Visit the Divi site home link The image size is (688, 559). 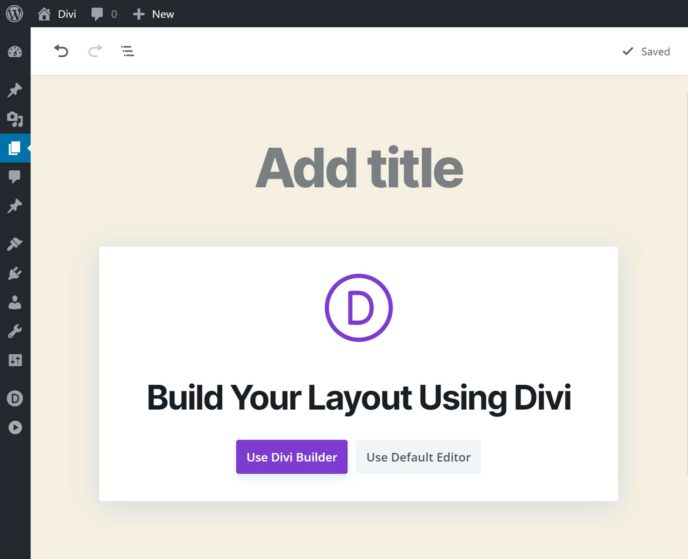[57, 14]
